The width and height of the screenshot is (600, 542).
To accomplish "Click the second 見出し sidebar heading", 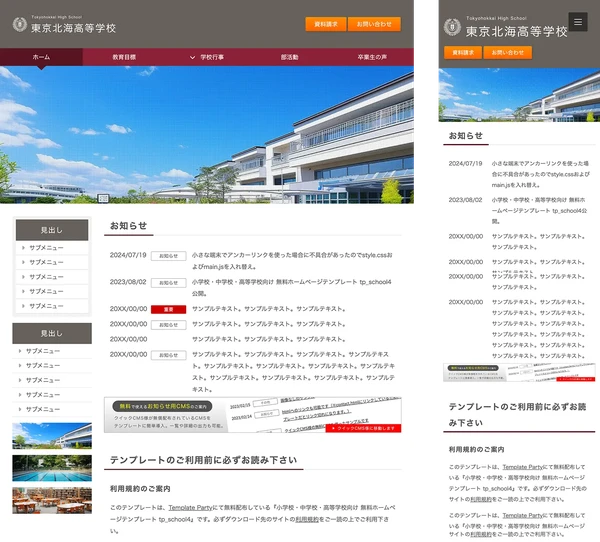I will pyautogui.click(x=52, y=333).
